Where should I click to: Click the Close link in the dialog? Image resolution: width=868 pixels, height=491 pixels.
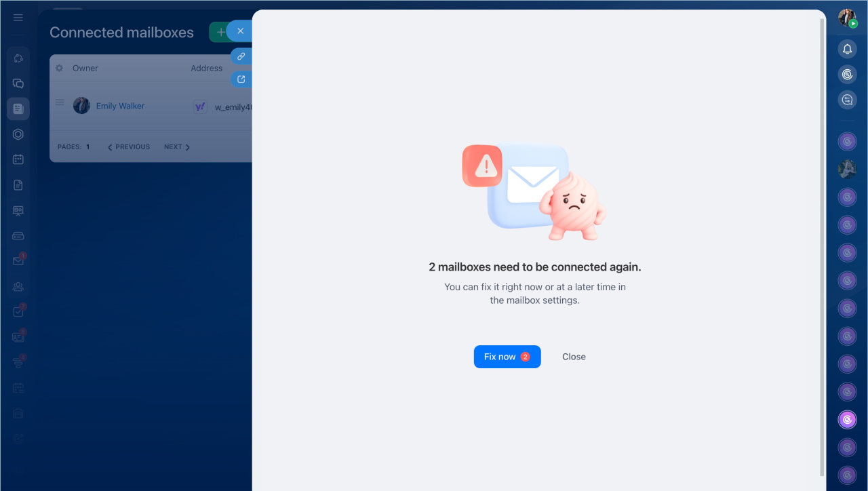coord(574,357)
